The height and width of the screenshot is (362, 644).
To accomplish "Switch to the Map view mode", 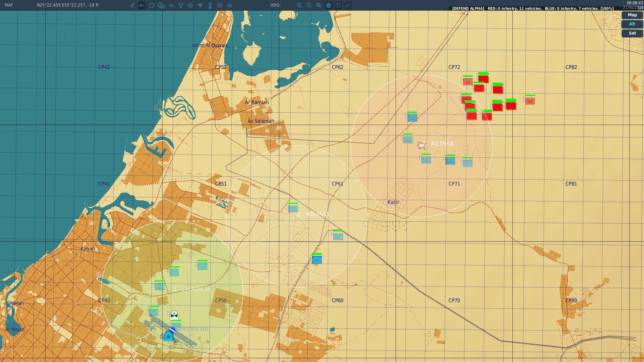I will point(632,15).
